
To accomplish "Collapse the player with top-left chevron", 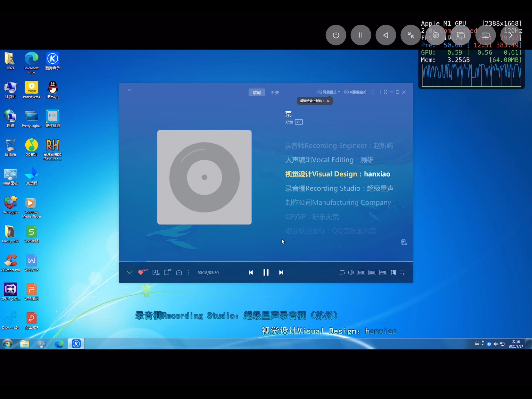I will [x=130, y=90].
